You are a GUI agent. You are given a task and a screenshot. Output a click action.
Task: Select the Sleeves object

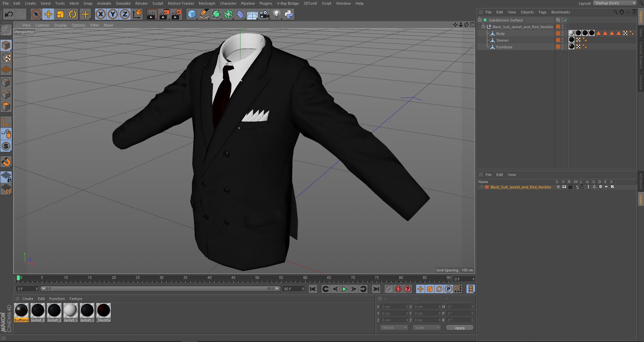pyautogui.click(x=502, y=40)
